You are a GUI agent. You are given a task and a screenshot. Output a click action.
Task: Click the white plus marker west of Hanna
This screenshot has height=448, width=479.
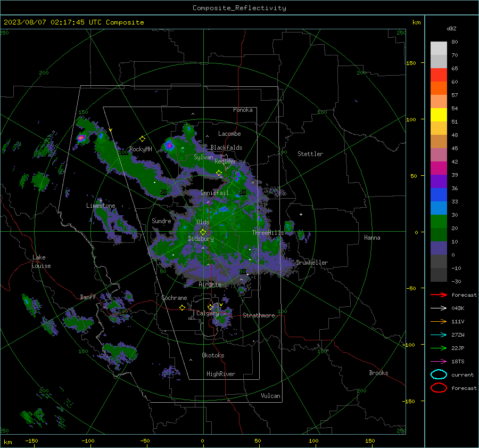301,214
